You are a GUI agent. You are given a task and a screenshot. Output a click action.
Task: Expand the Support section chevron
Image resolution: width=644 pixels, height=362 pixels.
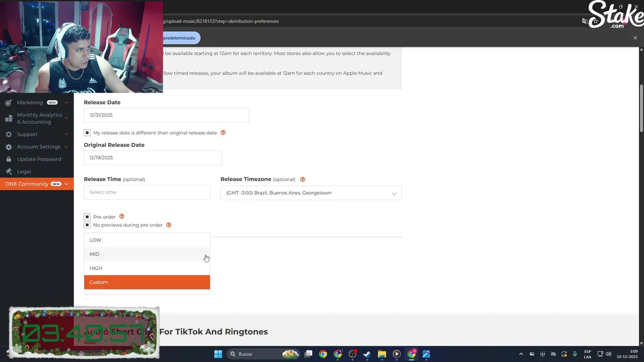66,134
